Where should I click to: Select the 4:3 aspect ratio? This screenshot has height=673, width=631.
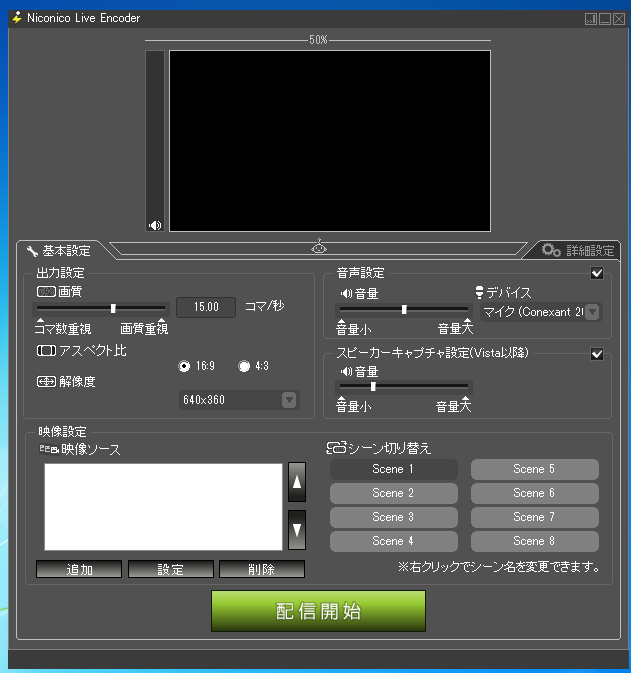[x=244, y=366]
